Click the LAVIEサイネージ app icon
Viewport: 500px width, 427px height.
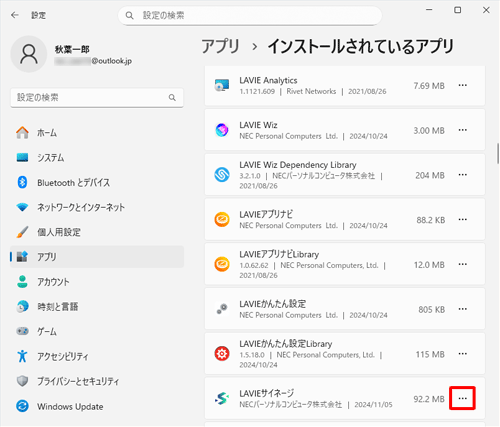pyautogui.click(x=222, y=398)
